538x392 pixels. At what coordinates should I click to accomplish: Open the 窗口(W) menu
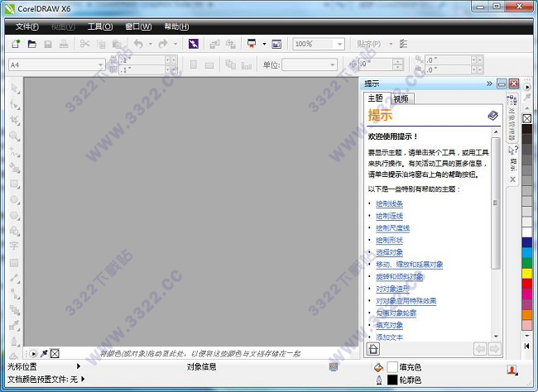(x=138, y=26)
